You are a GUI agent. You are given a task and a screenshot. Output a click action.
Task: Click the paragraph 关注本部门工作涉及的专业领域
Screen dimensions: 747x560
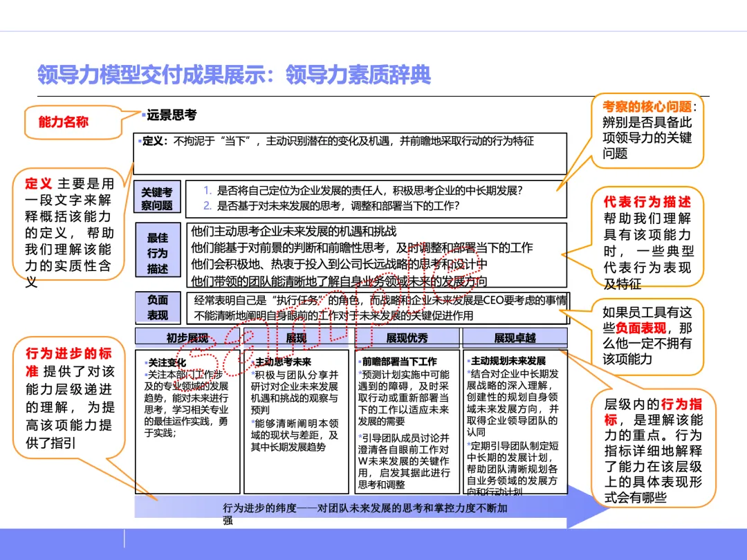coord(186,404)
